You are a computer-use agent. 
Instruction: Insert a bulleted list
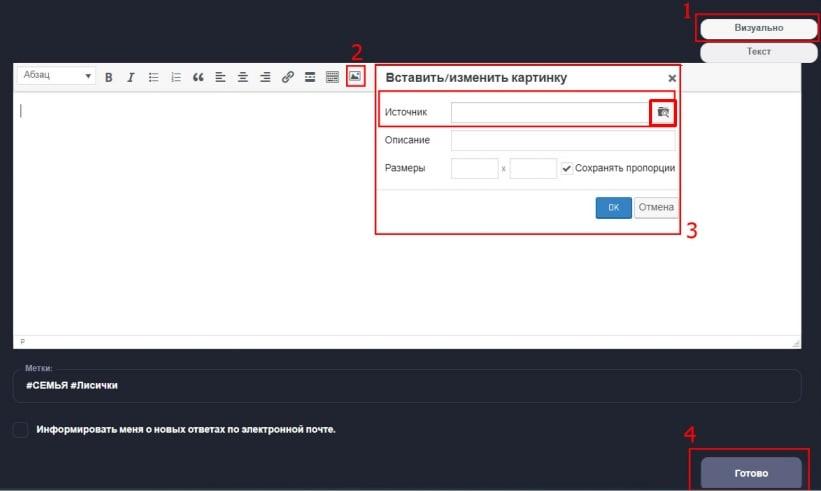click(153, 77)
